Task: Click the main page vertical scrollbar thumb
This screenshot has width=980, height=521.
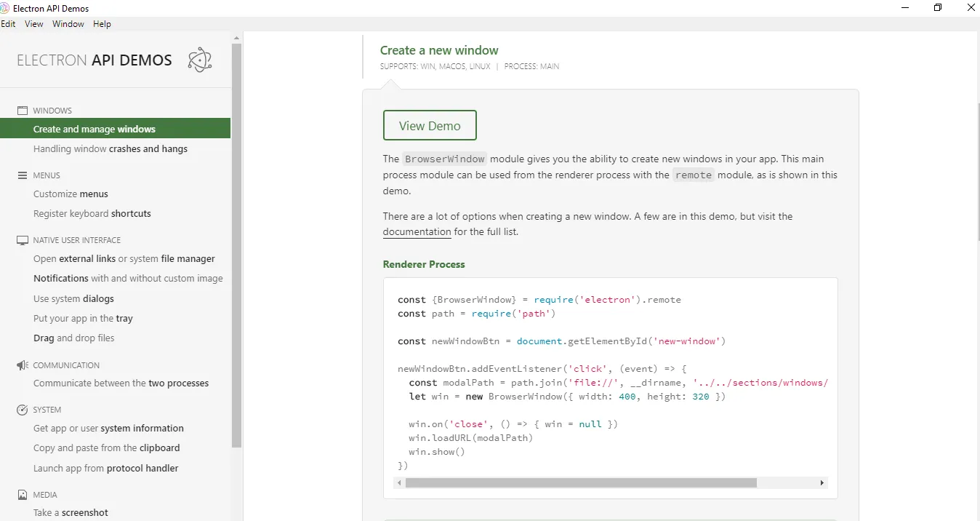Action: tap(978, 172)
